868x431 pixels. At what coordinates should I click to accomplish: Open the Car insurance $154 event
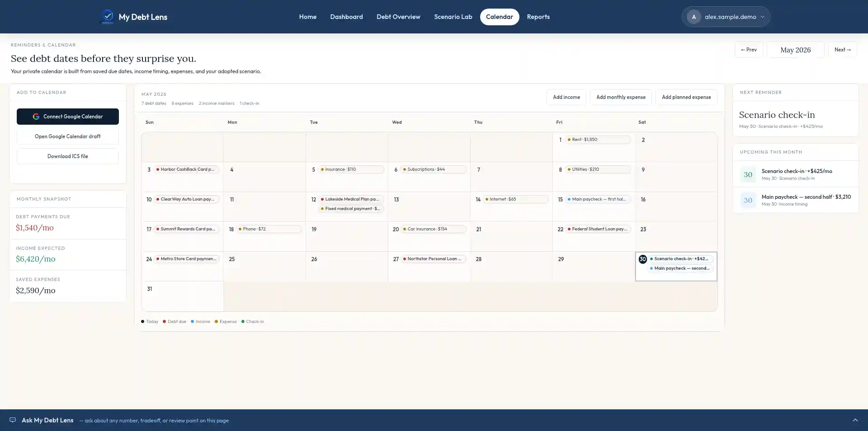pyautogui.click(x=434, y=229)
